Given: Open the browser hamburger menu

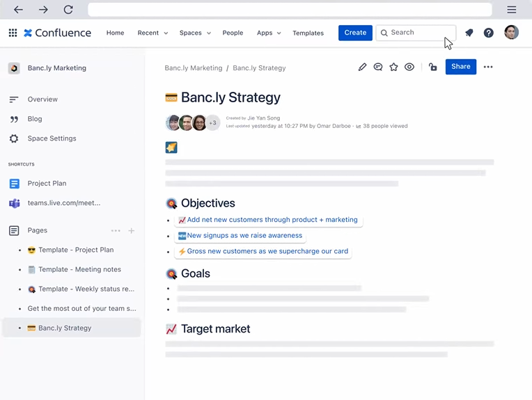Looking at the screenshot, I should 512,10.
